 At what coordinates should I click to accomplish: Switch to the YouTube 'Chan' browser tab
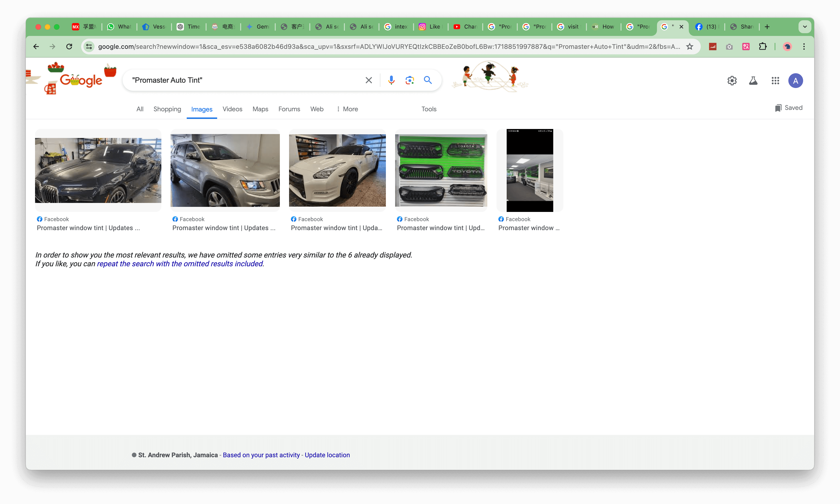tap(465, 26)
